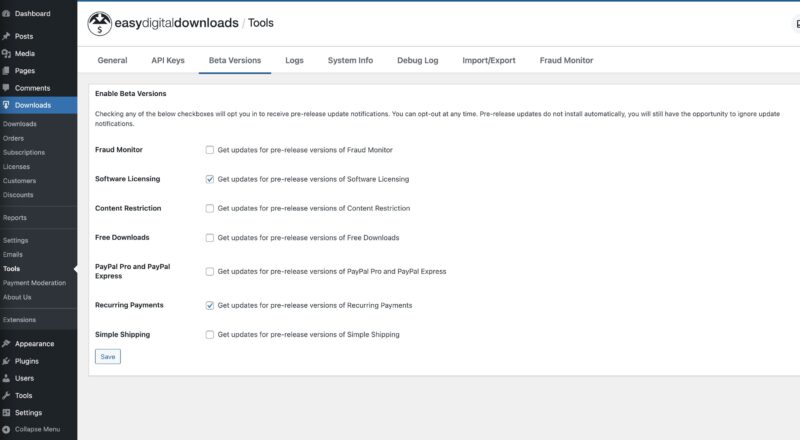Open the Discounts submenu link
This screenshot has height=440, width=800.
click(18, 195)
